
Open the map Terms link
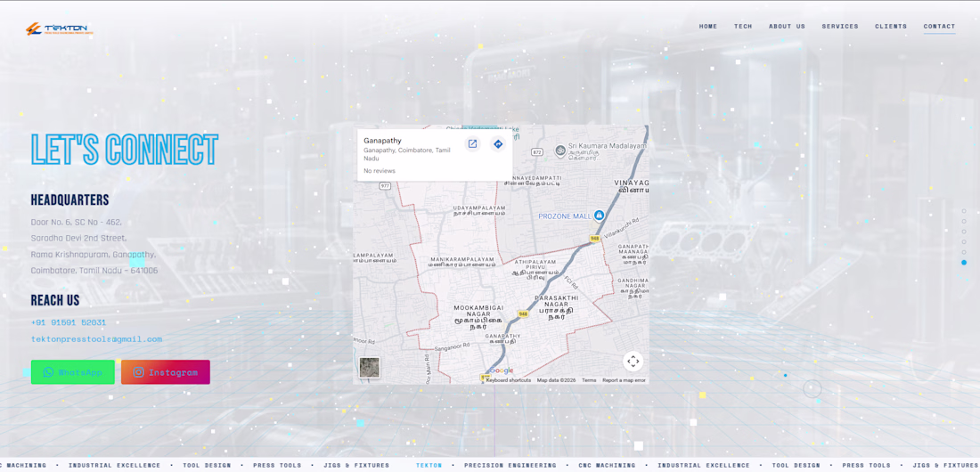(x=589, y=380)
